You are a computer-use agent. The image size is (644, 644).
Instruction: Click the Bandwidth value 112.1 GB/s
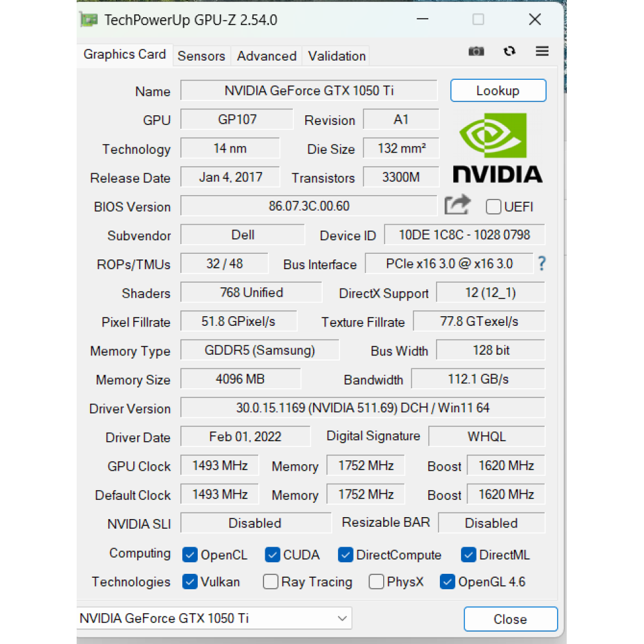click(478, 379)
